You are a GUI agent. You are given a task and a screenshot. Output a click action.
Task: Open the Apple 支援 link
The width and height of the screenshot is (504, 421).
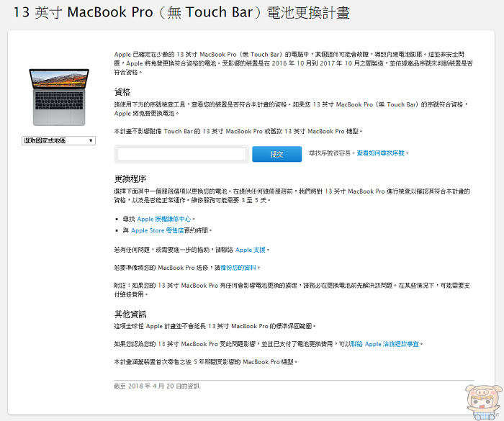[x=251, y=250]
